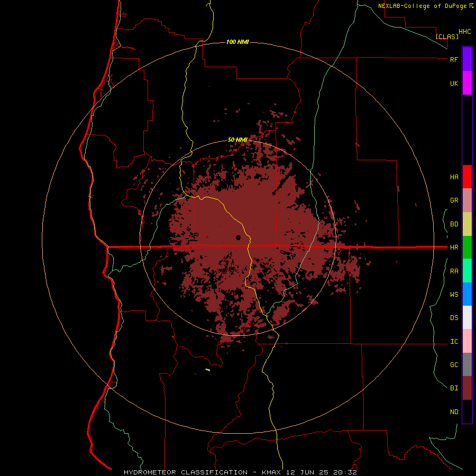
Task: Click the GR legend label
Action: click(454, 200)
